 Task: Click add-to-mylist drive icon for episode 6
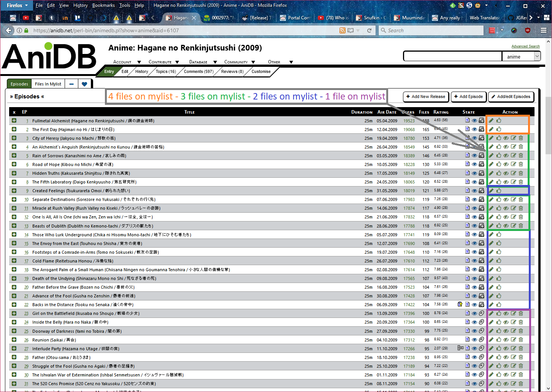tap(481, 164)
